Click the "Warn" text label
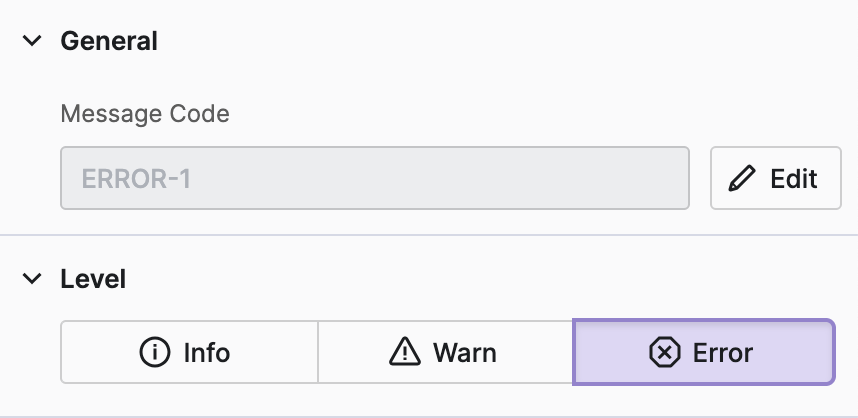The image size is (858, 418). pyautogui.click(x=464, y=352)
